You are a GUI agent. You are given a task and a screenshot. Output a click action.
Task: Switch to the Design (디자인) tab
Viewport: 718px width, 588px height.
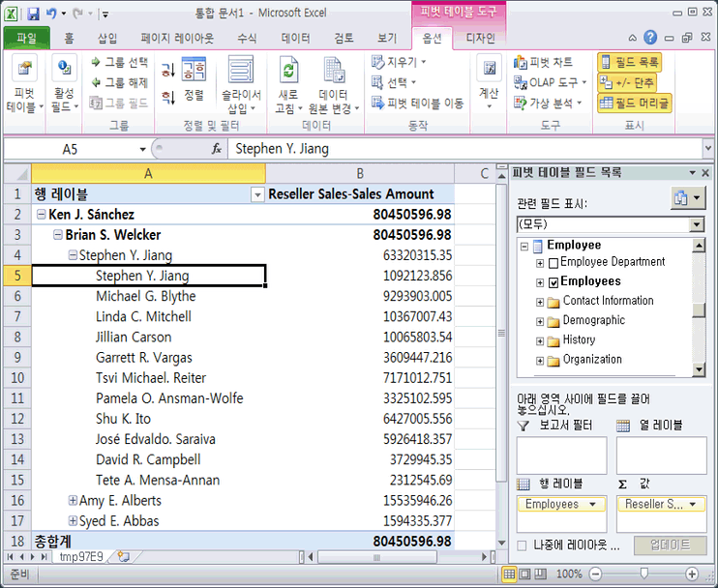(480, 38)
